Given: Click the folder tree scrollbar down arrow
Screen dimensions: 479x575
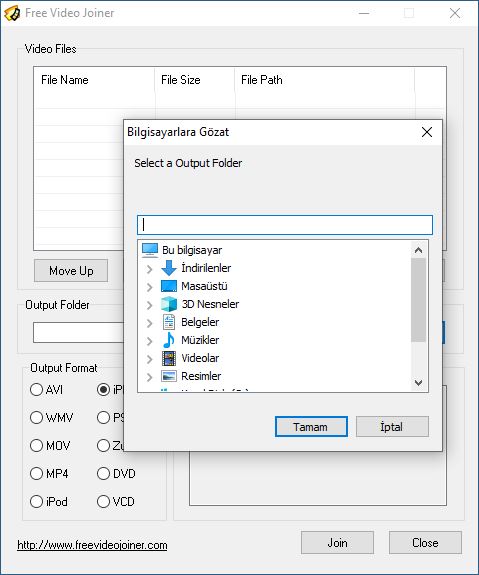Looking at the screenshot, I should point(418,383).
